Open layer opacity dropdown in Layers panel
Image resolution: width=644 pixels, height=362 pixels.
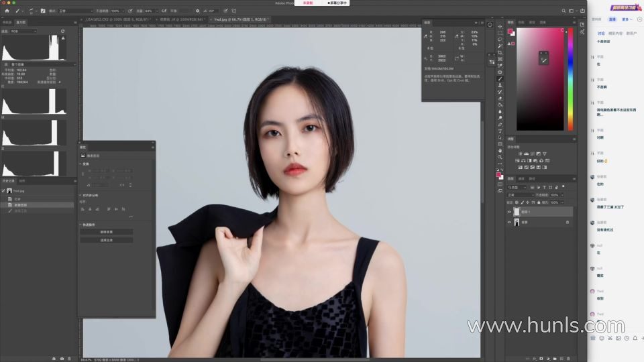(562, 195)
